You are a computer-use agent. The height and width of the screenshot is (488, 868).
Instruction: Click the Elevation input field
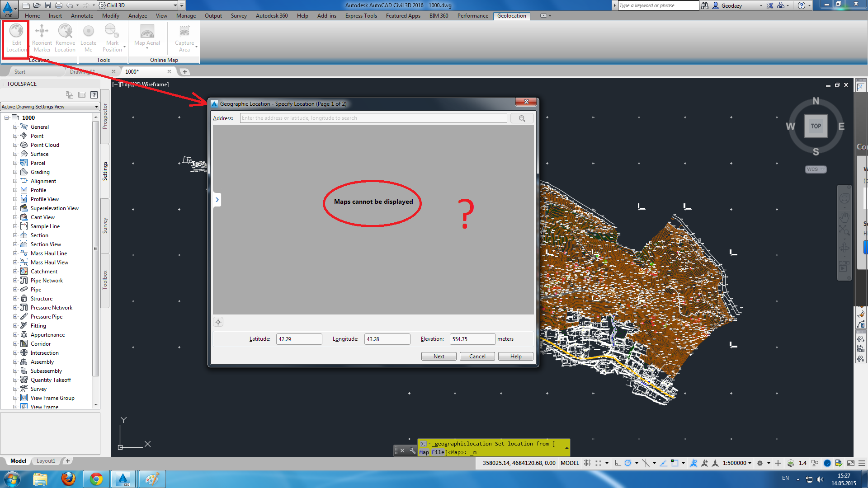click(x=472, y=339)
